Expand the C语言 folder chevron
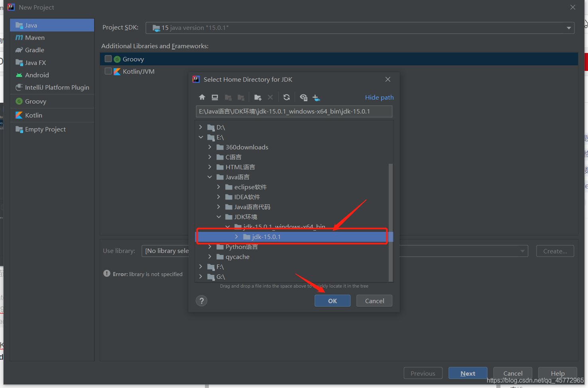588x388 pixels. (x=210, y=157)
